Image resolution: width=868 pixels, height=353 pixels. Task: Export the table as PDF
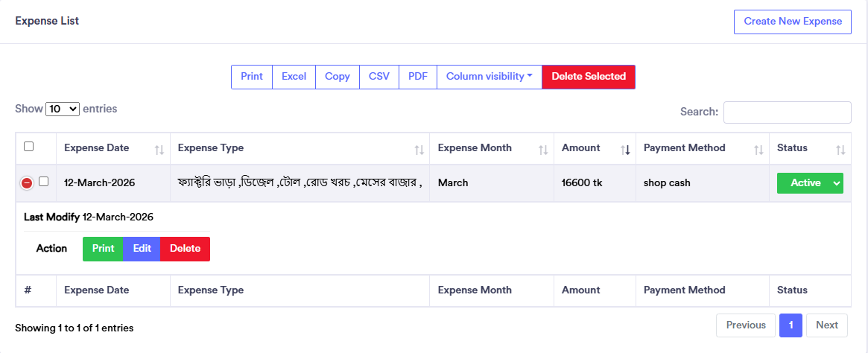pyautogui.click(x=418, y=77)
